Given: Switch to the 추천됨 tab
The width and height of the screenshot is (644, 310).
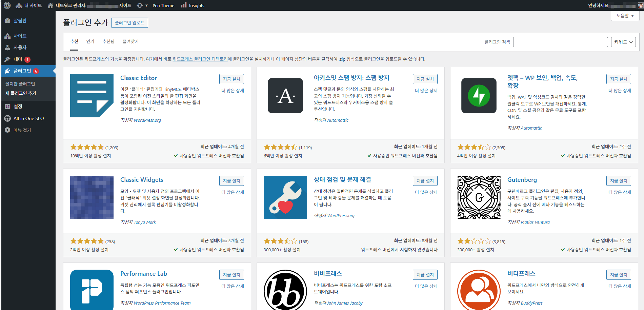Looking at the screenshot, I should 108,41.
